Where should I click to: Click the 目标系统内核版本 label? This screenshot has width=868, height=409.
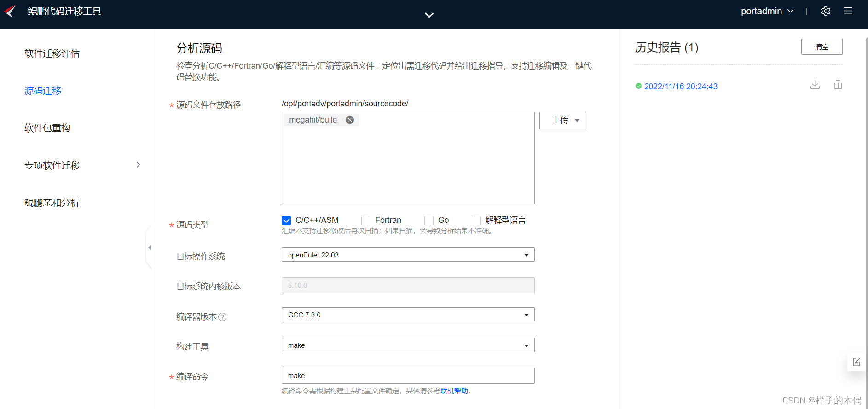[x=208, y=286]
